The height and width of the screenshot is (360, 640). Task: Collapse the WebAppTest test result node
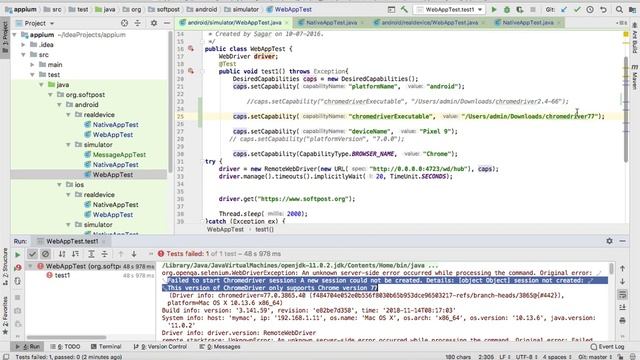pyautogui.click(x=30, y=266)
